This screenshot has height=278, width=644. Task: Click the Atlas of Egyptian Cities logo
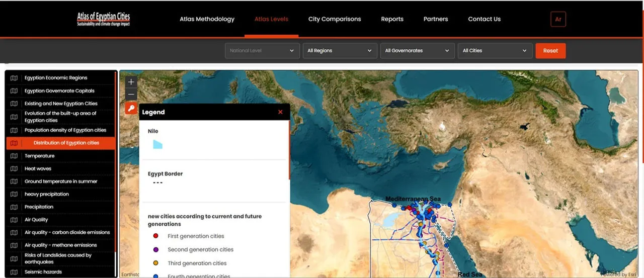point(103,19)
